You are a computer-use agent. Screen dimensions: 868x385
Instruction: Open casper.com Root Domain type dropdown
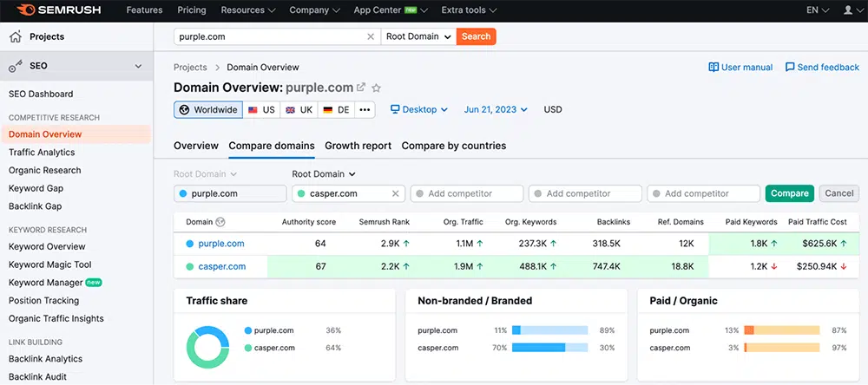coord(324,173)
